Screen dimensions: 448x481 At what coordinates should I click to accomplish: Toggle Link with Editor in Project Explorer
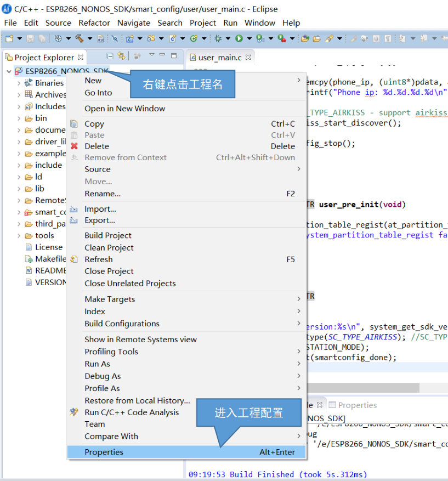121,56
